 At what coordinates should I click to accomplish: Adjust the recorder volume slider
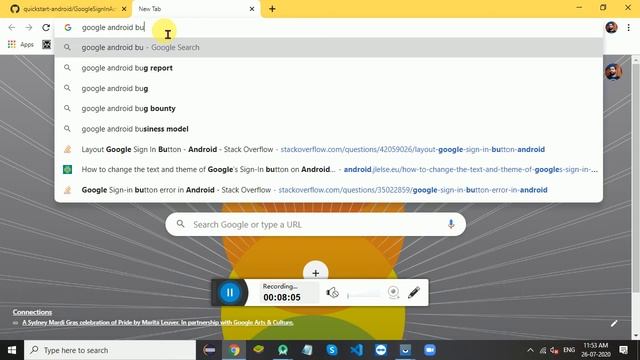pos(363,295)
